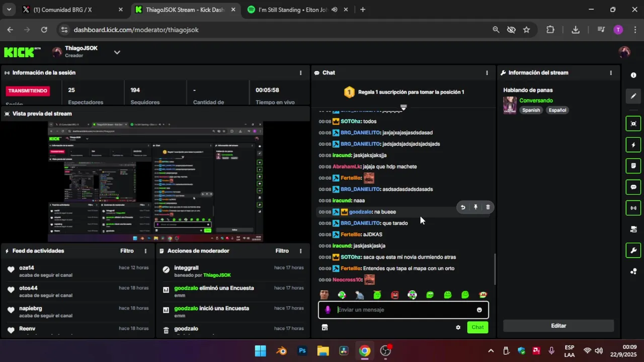Click the three-dots cluster icon at sidebar bottom

click(633, 271)
